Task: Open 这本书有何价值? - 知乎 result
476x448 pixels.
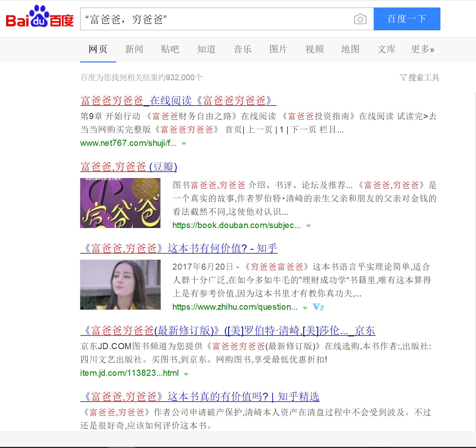Action: click(179, 248)
